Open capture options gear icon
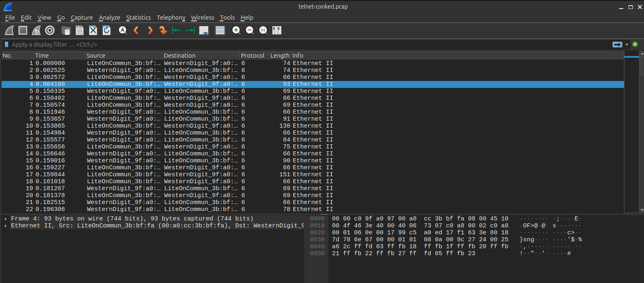The height and width of the screenshot is (283, 644). [50, 30]
